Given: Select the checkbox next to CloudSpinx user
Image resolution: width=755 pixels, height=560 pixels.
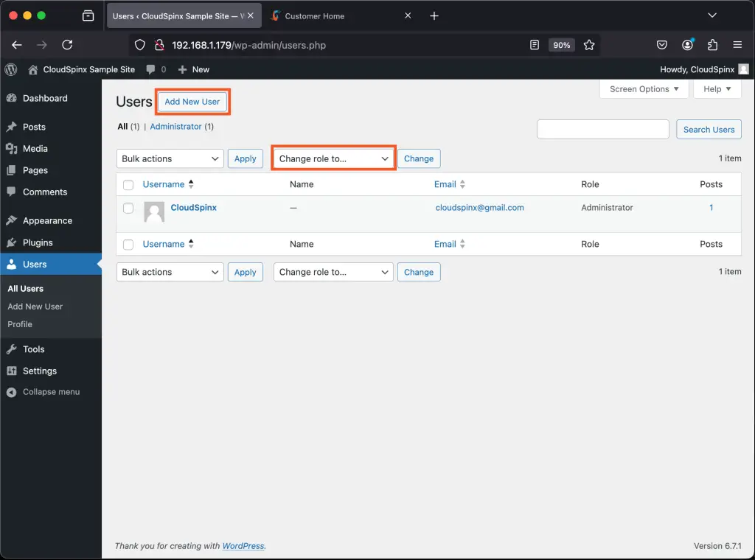Looking at the screenshot, I should tap(128, 208).
